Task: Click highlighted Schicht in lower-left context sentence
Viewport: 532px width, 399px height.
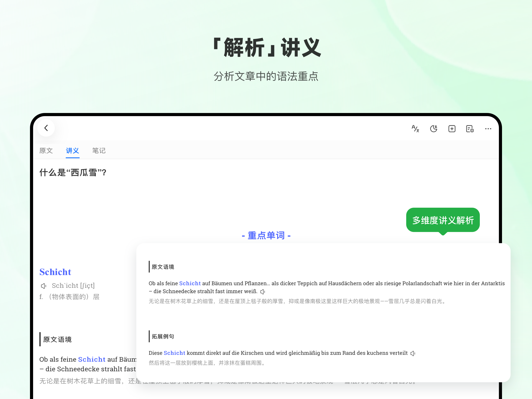Action: [92, 359]
